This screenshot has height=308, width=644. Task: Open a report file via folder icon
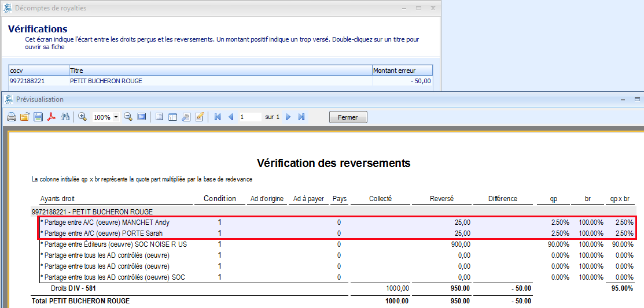25,117
